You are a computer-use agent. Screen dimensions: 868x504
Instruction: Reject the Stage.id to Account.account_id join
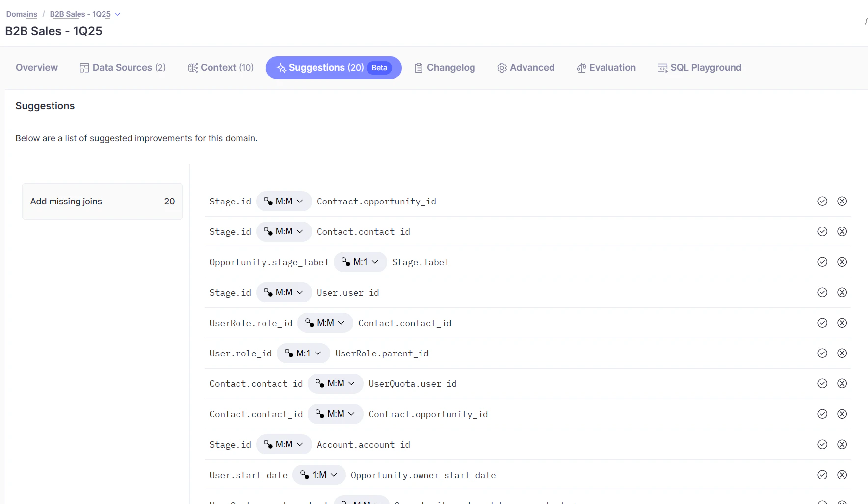pyautogui.click(x=842, y=444)
